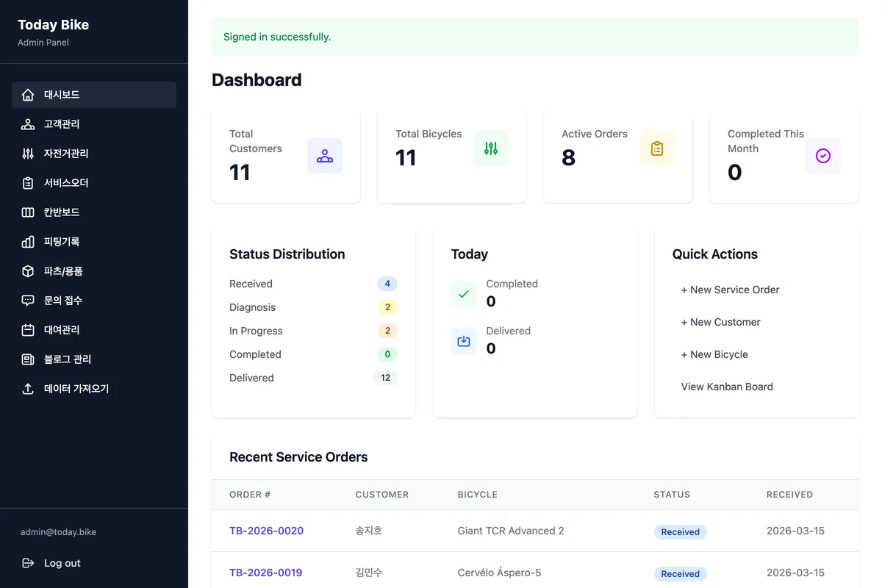
Task: Click the upload icon beside 데이터 가져오기
Action: coord(28,389)
